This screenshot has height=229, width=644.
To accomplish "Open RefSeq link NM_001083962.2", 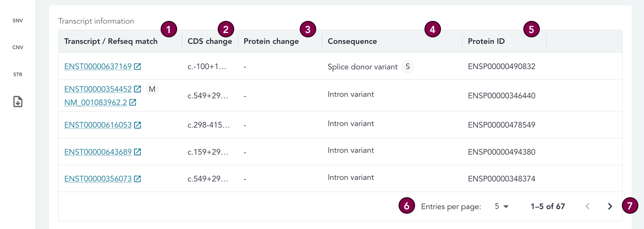I will (x=95, y=103).
